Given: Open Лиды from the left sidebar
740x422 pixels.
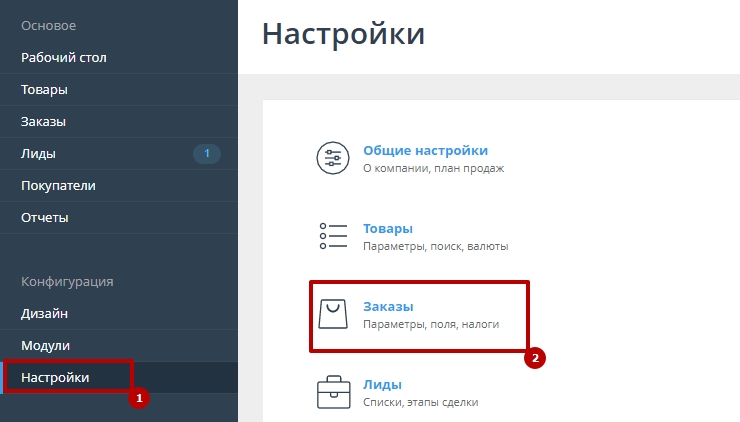Looking at the screenshot, I should pos(39,154).
